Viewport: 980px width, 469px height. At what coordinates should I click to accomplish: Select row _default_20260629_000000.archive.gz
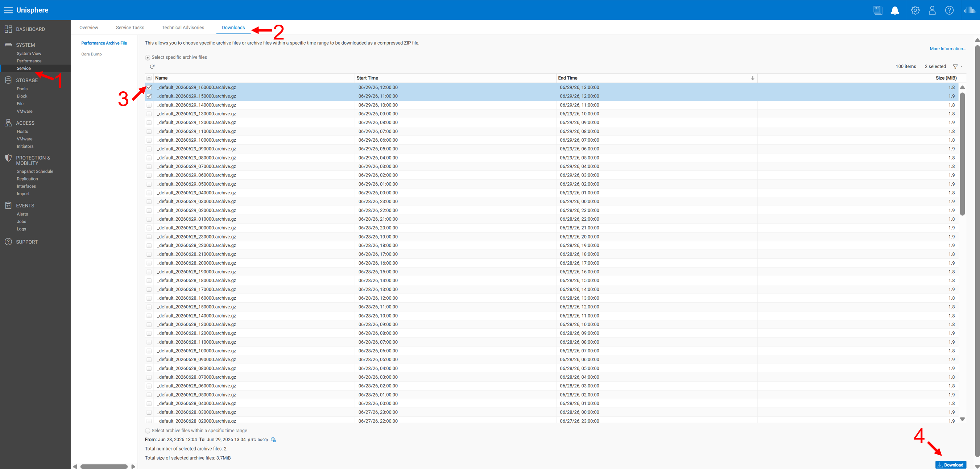pos(551,228)
